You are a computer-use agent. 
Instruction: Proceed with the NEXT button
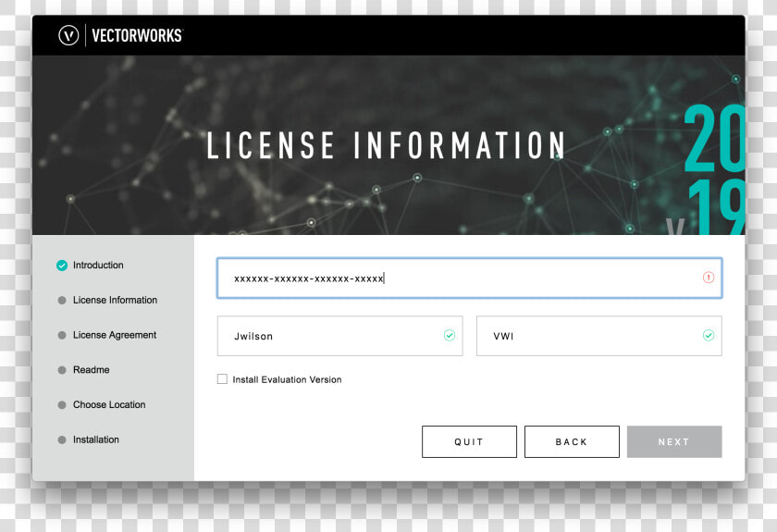[x=674, y=441]
